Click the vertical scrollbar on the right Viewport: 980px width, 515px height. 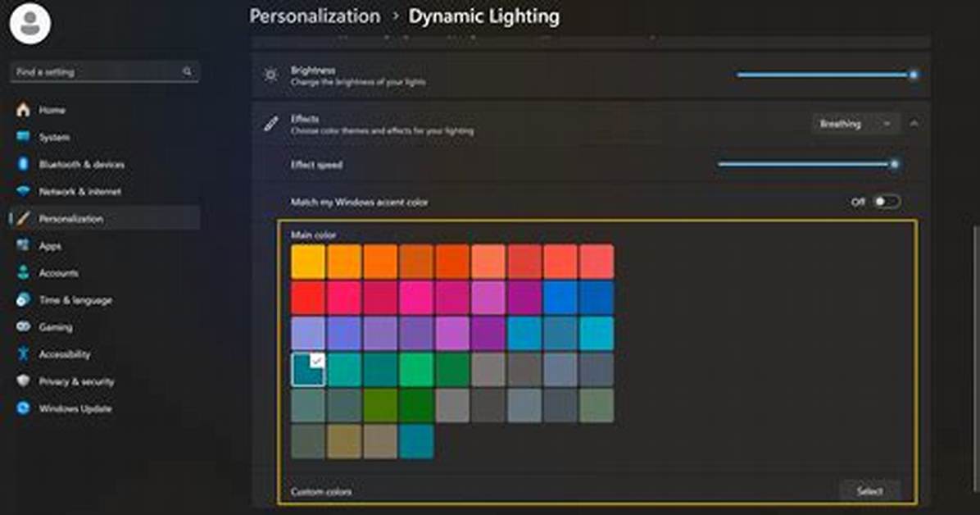click(x=976, y=360)
